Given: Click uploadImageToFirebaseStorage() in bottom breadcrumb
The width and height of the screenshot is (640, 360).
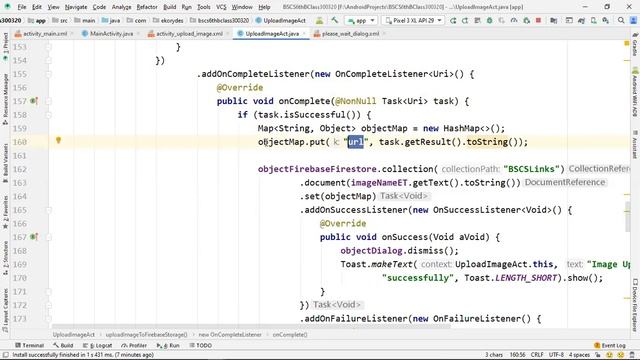Looking at the screenshot, I should click(x=147, y=335).
